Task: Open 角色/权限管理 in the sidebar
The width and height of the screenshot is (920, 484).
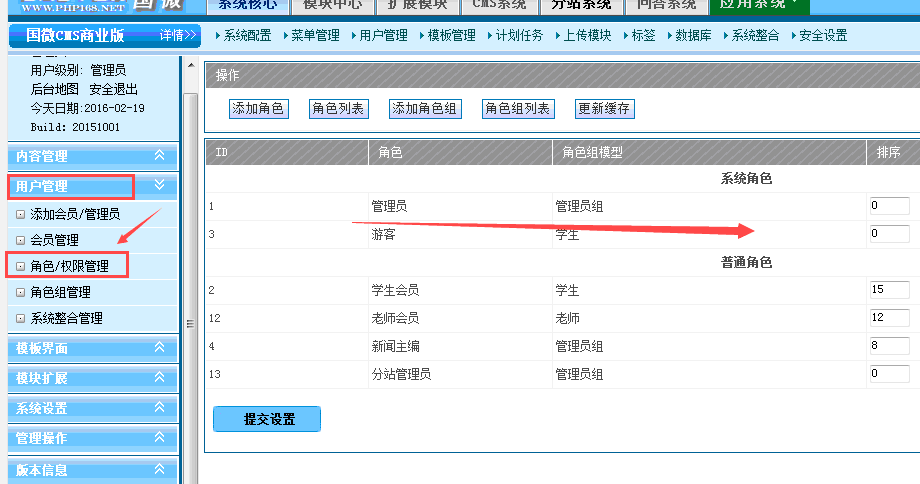Action: (69, 266)
